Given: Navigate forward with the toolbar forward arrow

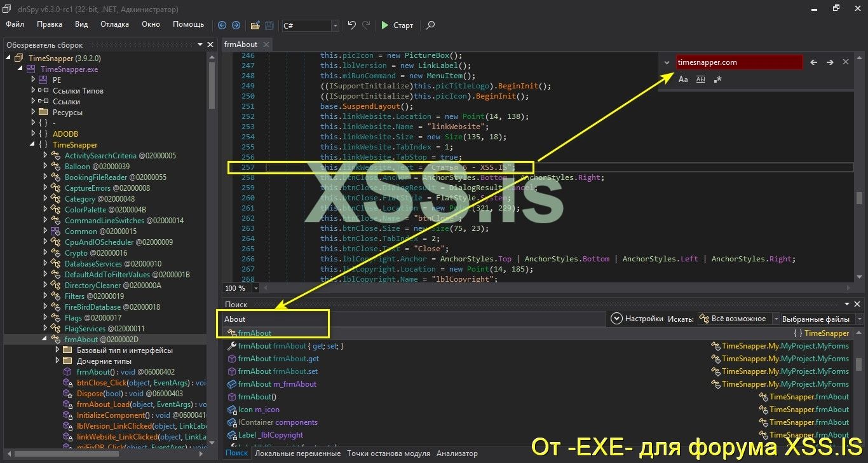Looking at the screenshot, I should [x=236, y=25].
